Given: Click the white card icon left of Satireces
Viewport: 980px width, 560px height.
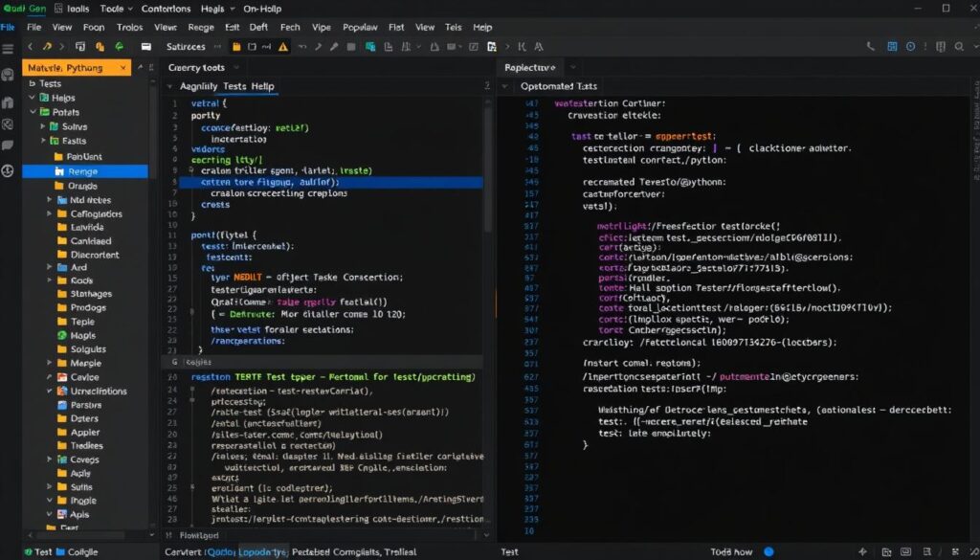Looking at the screenshot, I should tap(146, 47).
